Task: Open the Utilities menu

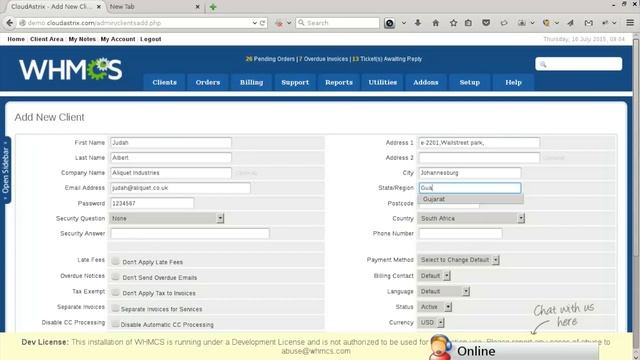Action: tap(382, 82)
